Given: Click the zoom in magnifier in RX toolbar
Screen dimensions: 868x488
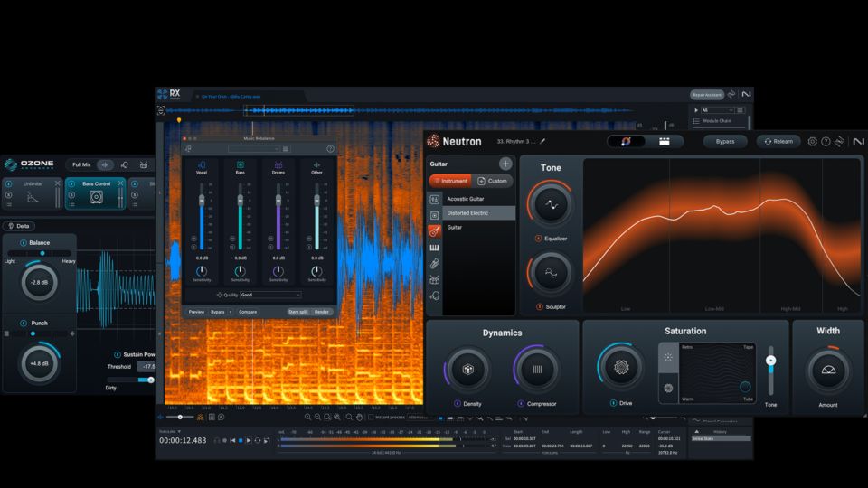Looking at the screenshot, I should (307, 418).
